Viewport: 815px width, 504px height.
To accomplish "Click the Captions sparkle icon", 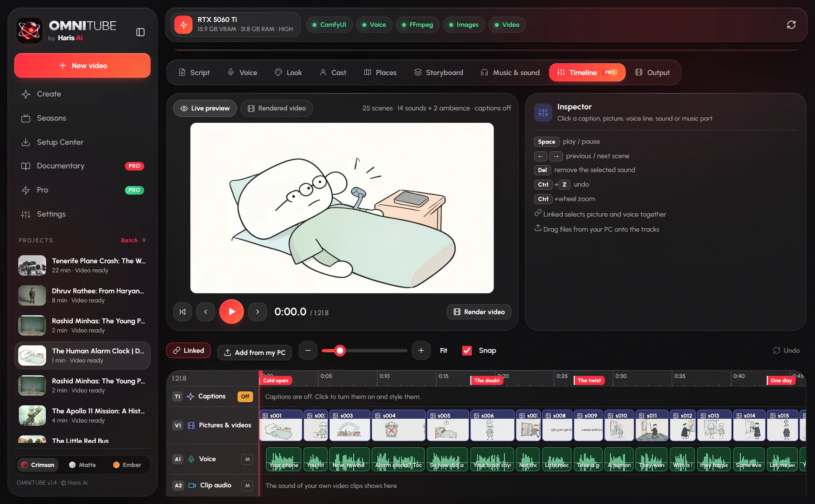I will click(x=191, y=396).
